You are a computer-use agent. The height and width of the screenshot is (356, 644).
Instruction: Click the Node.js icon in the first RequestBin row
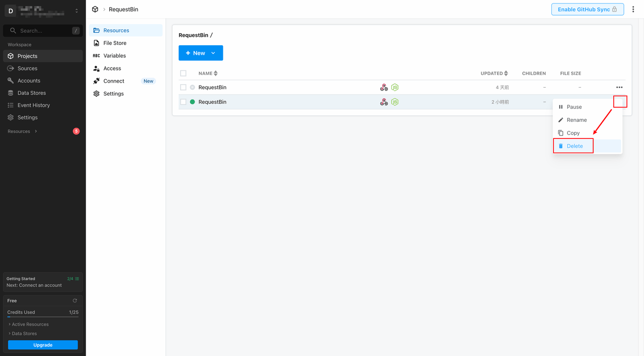point(395,87)
